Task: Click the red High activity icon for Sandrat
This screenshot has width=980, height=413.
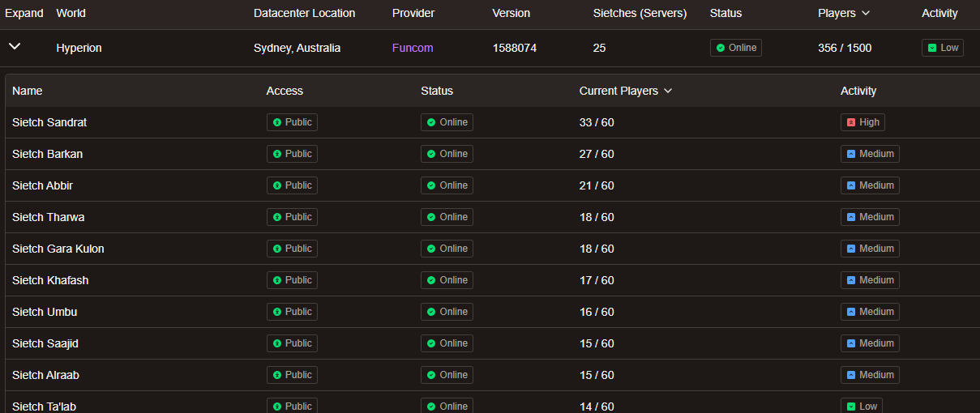Action: 851,122
